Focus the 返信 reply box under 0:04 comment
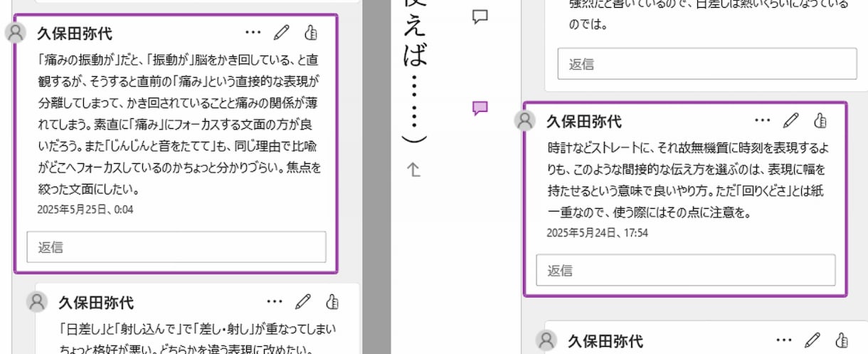This screenshot has width=868, height=354. pos(176,247)
